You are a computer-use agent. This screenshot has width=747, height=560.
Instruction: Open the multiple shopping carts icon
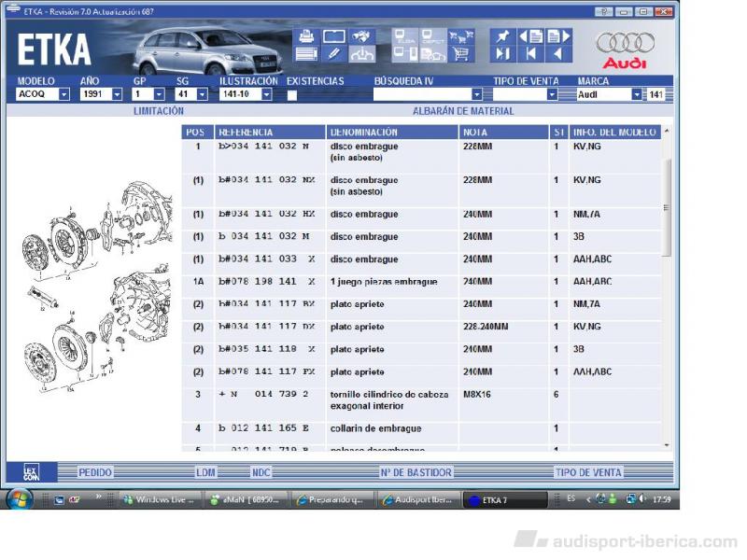(x=461, y=36)
